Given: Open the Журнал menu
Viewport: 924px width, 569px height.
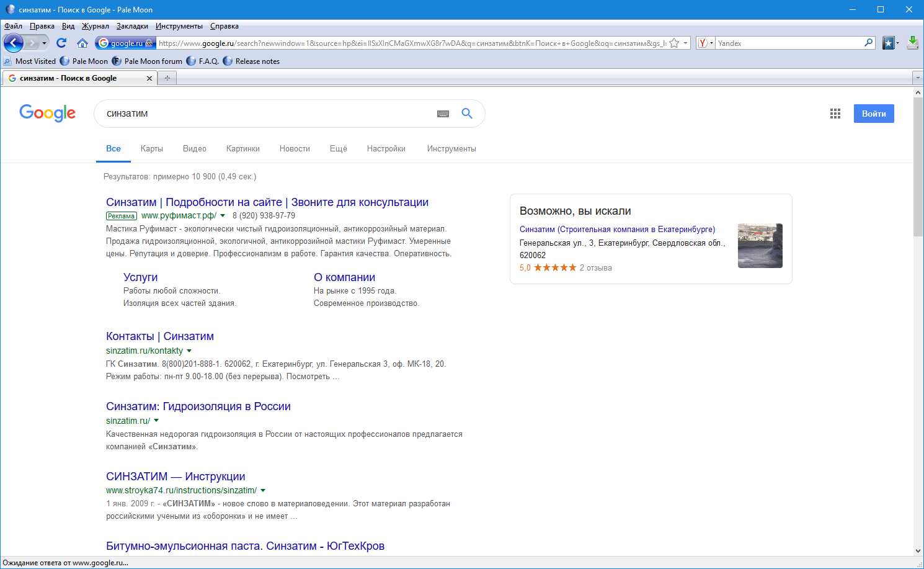Looking at the screenshot, I should pyautogui.click(x=96, y=26).
